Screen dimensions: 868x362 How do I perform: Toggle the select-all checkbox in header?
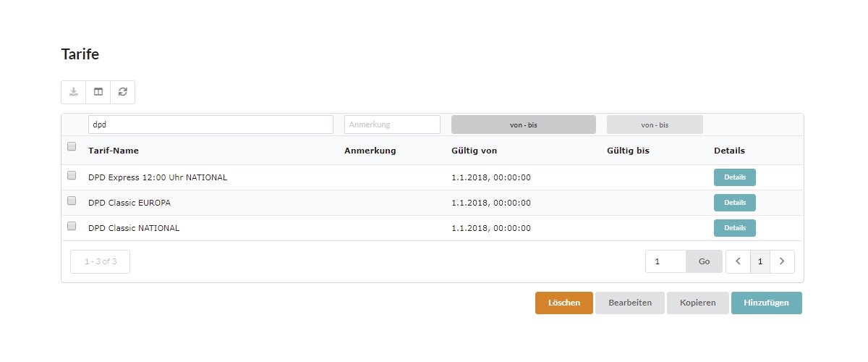(72, 146)
